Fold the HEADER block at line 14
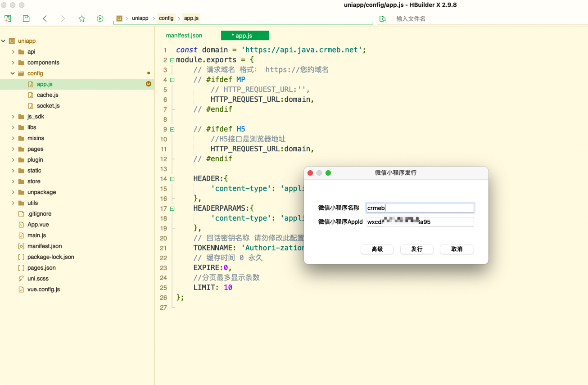 click(172, 179)
